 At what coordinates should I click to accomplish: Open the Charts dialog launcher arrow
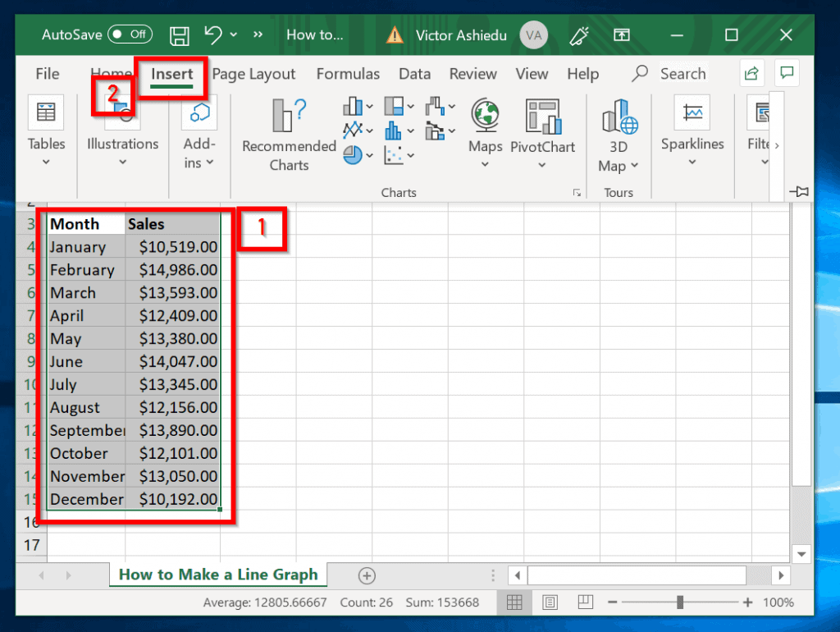(x=577, y=192)
